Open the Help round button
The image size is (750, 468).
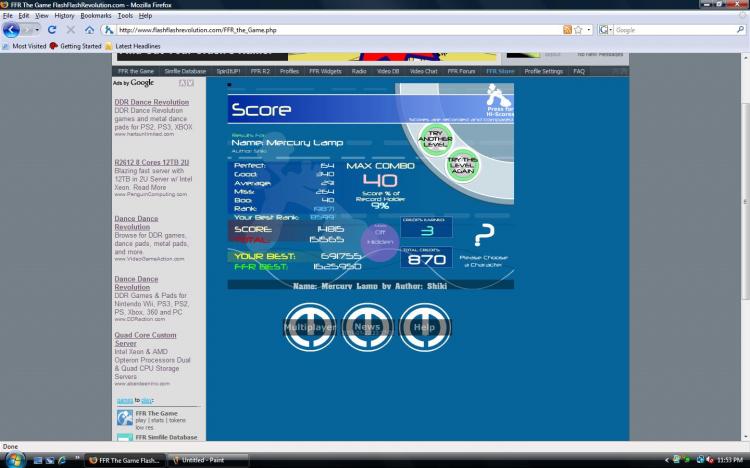pos(425,327)
